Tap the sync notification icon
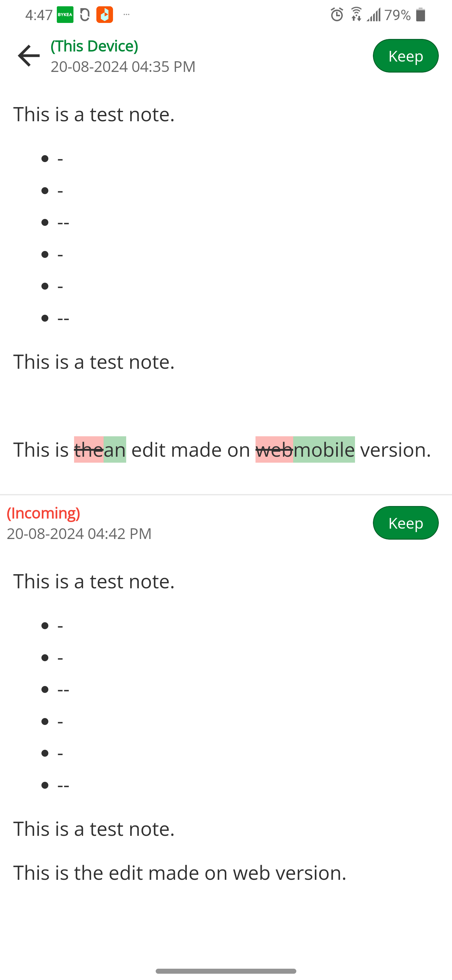 tap(85, 15)
